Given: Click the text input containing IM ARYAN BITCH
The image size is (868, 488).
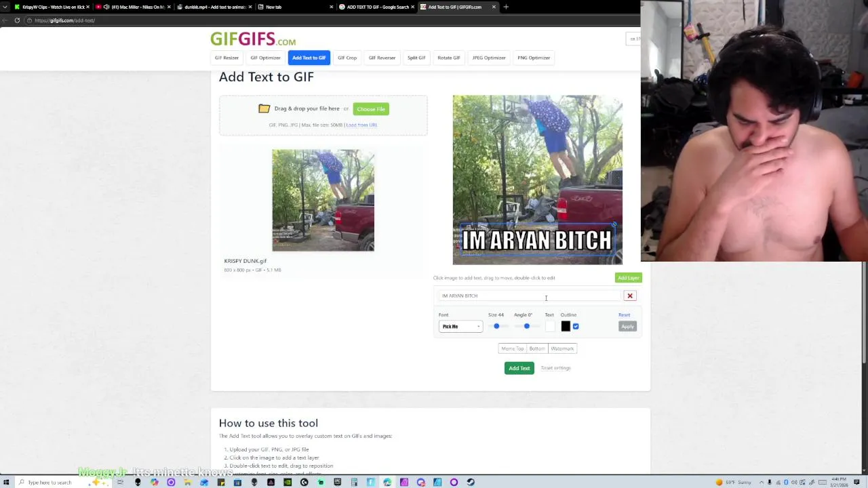Looking at the screenshot, I should pyautogui.click(x=529, y=296).
